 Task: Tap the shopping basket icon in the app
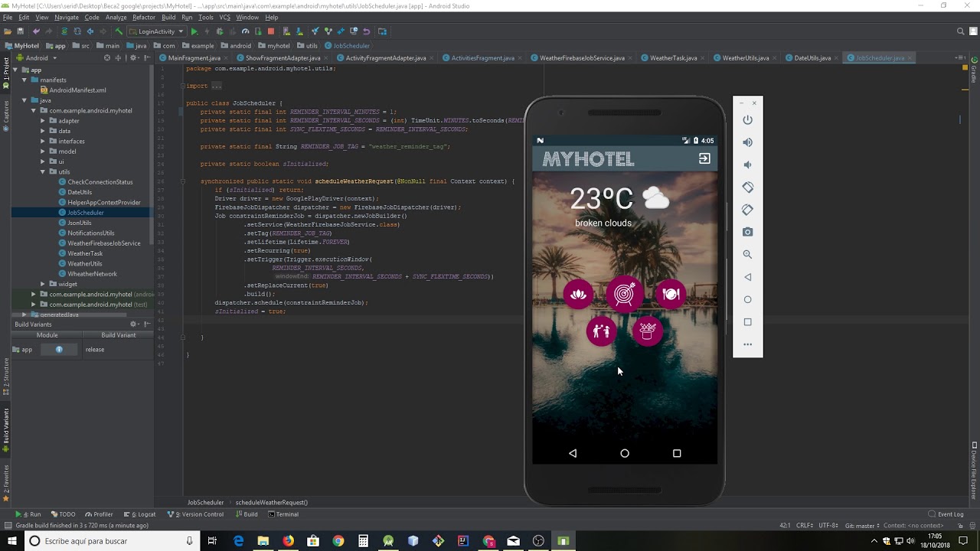(648, 331)
